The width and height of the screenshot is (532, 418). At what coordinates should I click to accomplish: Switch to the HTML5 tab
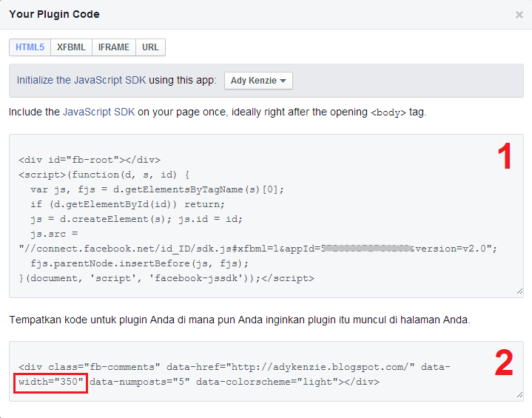(30, 47)
